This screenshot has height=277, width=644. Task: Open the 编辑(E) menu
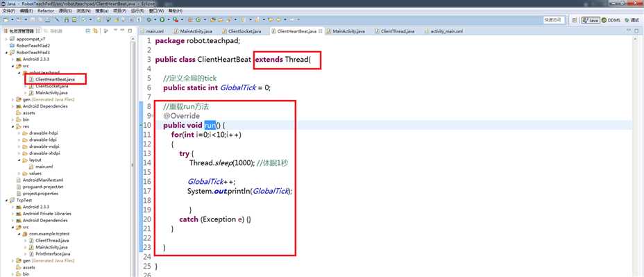[26, 10]
